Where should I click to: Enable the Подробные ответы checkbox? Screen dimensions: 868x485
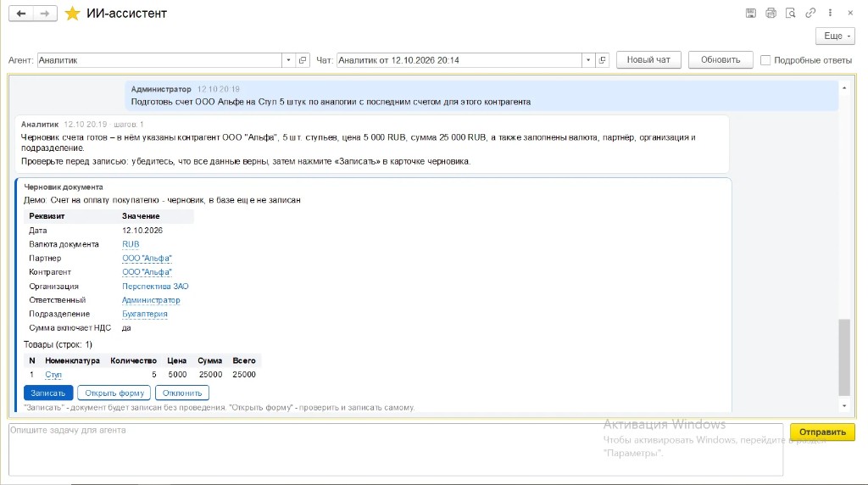[x=765, y=60]
